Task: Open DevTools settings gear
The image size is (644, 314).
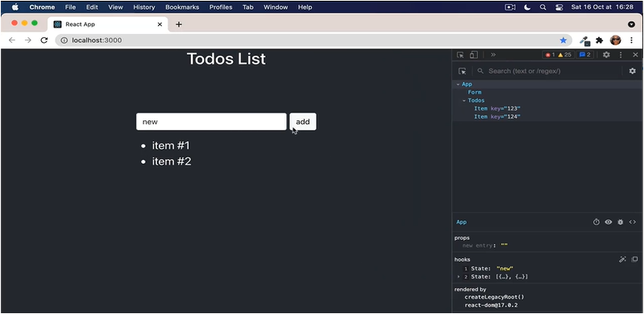Action: pyautogui.click(x=606, y=55)
